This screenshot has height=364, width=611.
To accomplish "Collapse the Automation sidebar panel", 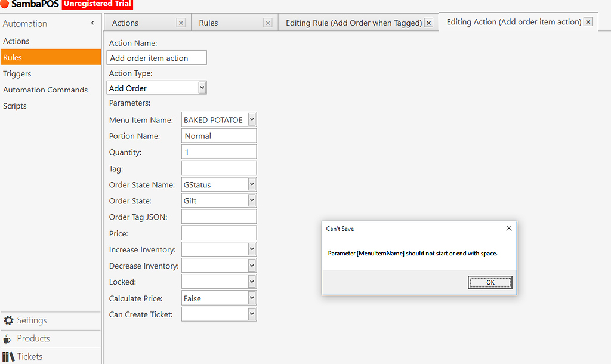I will point(92,23).
